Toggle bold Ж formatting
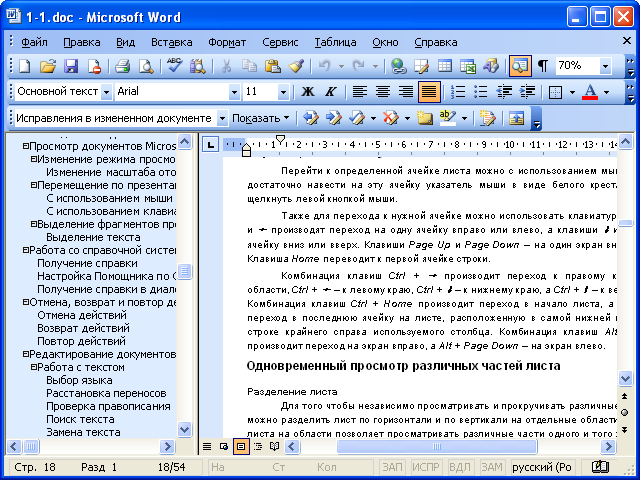Viewport: 640px width, 480px height. coord(307,91)
